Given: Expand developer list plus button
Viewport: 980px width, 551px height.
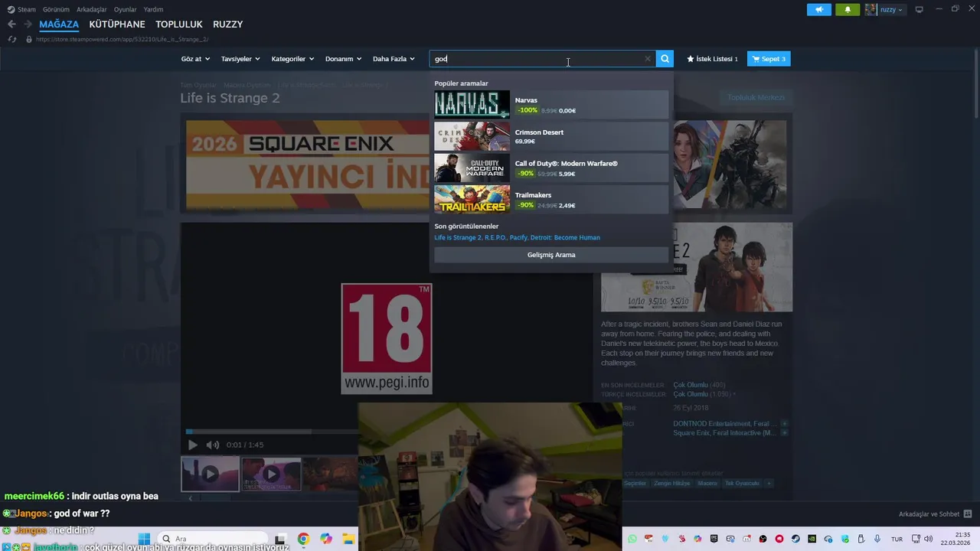Looking at the screenshot, I should click(x=784, y=423).
